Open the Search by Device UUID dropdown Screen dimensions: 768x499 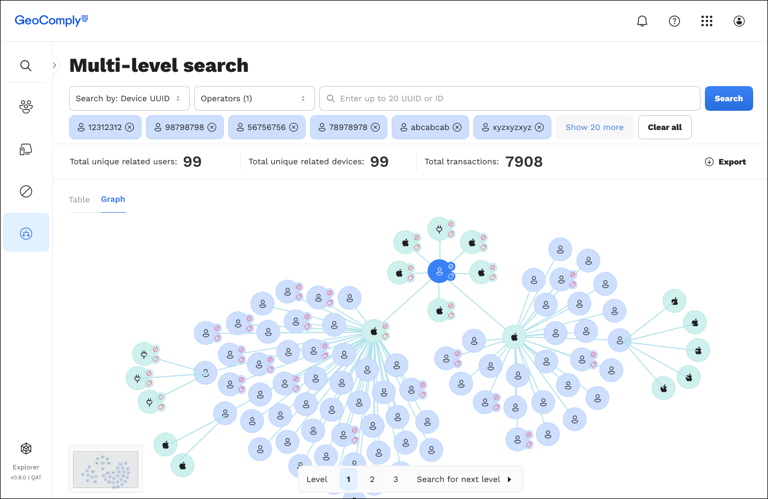coord(129,98)
